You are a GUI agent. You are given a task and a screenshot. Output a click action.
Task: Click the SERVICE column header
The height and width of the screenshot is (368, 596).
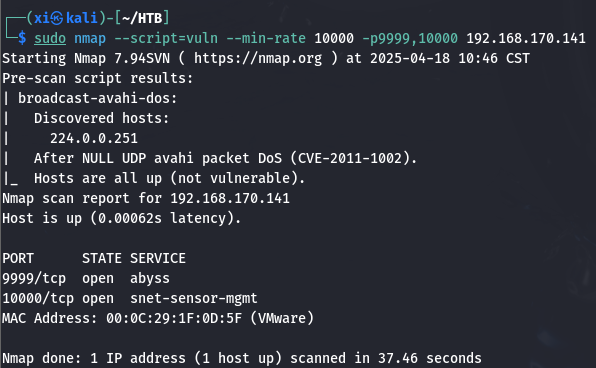click(158, 259)
